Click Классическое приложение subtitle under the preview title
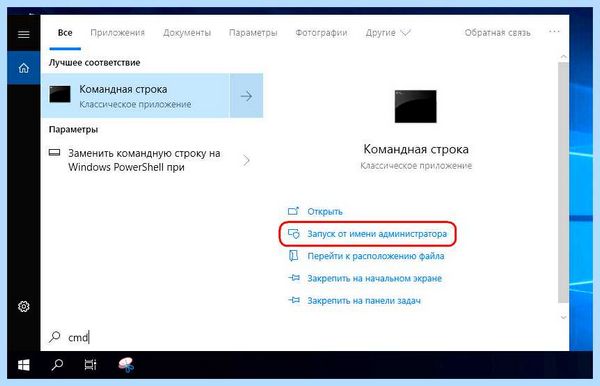The height and width of the screenshot is (386, 600). (x=416, y=166)
